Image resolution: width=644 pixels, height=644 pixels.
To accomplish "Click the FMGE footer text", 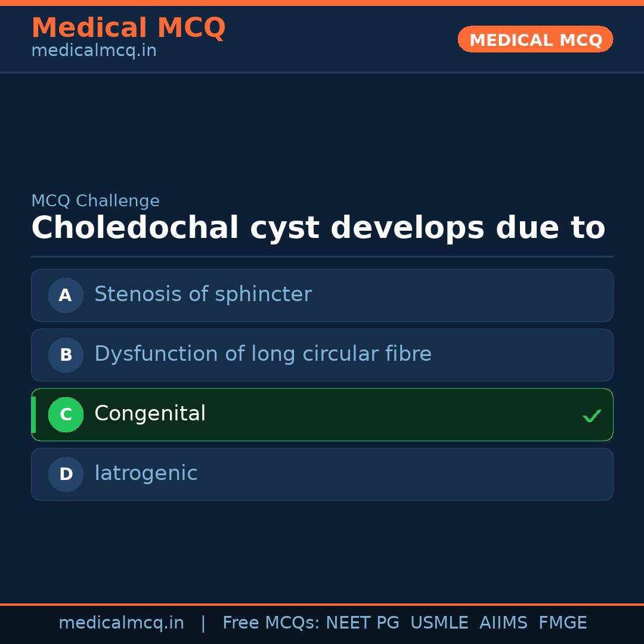I will (x=562, y=623).
